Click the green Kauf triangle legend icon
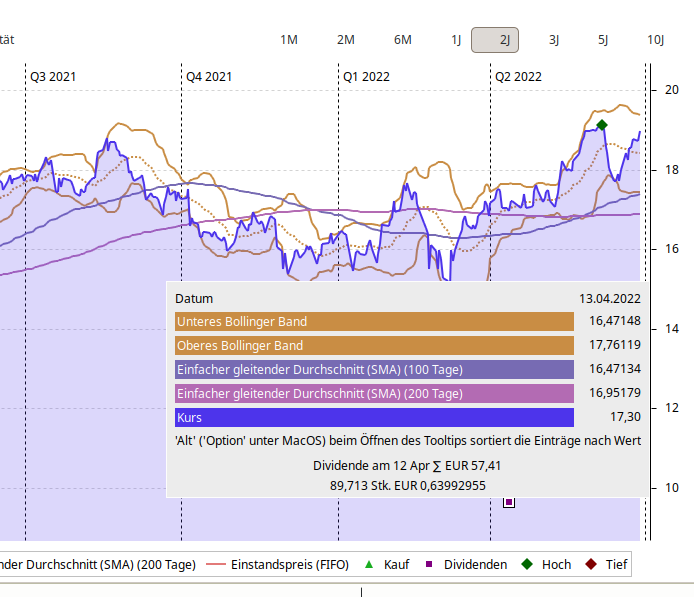The image size is (694, 597). pos(369,565)
